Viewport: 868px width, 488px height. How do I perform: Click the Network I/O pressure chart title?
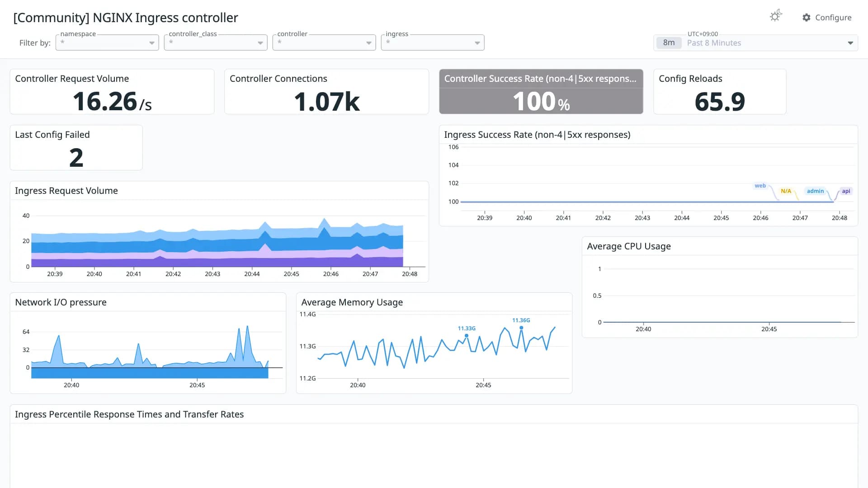[61, 302]
